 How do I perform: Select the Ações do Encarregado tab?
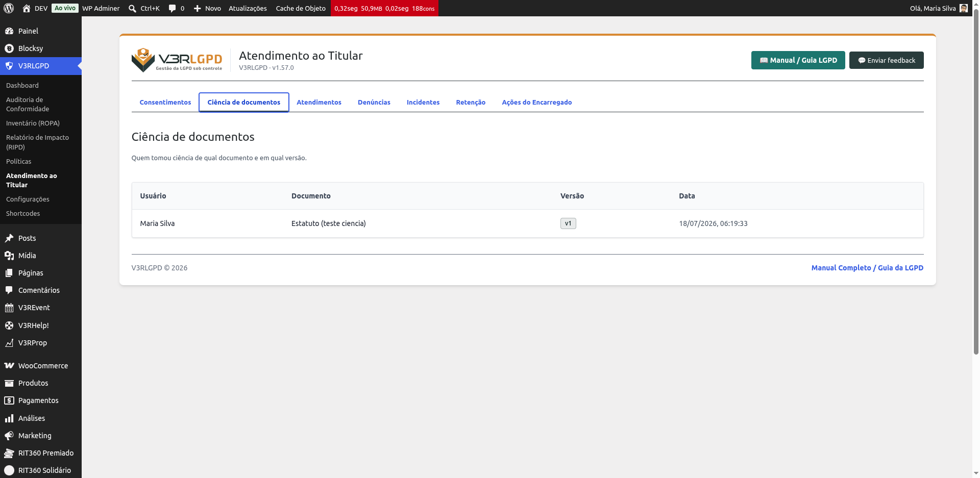point(536,102)
